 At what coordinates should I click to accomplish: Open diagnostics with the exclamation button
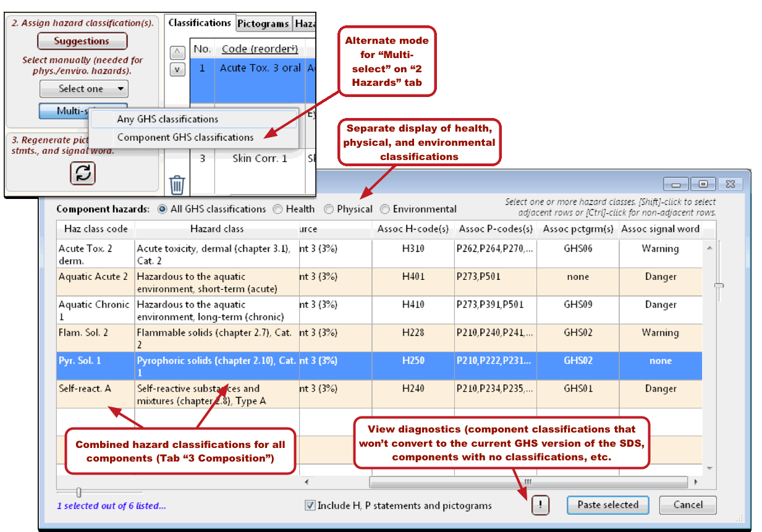coord(540,505)
